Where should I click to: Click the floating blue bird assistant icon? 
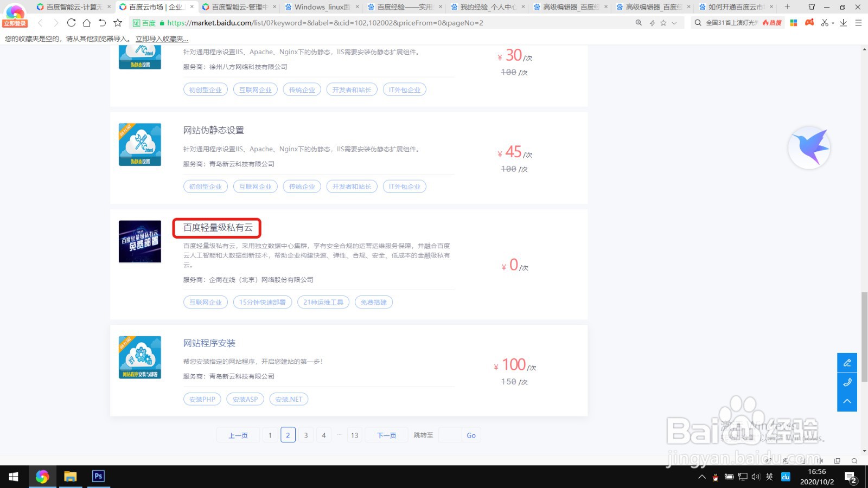(x=809, y=147)
